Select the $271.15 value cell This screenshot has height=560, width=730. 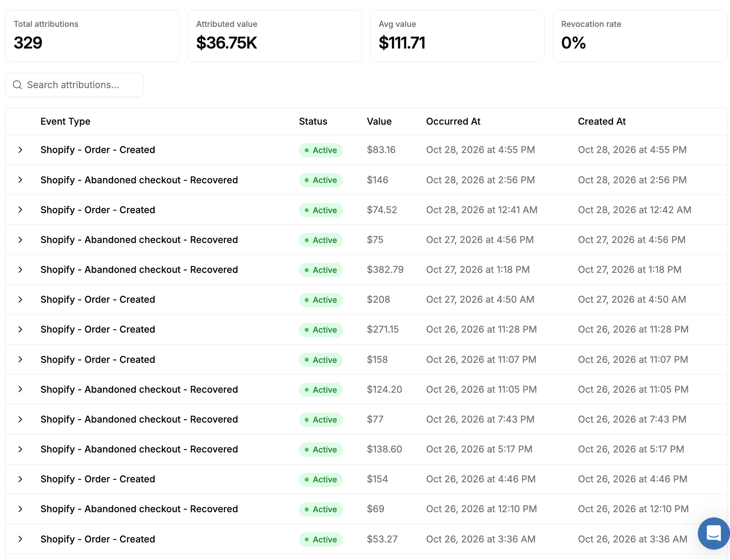383,329
